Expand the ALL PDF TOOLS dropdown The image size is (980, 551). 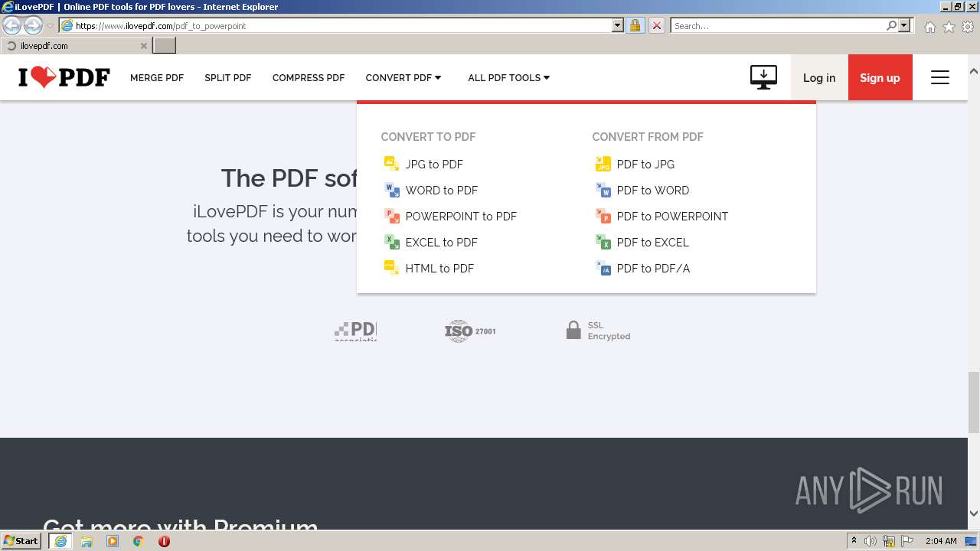[509, 77]
